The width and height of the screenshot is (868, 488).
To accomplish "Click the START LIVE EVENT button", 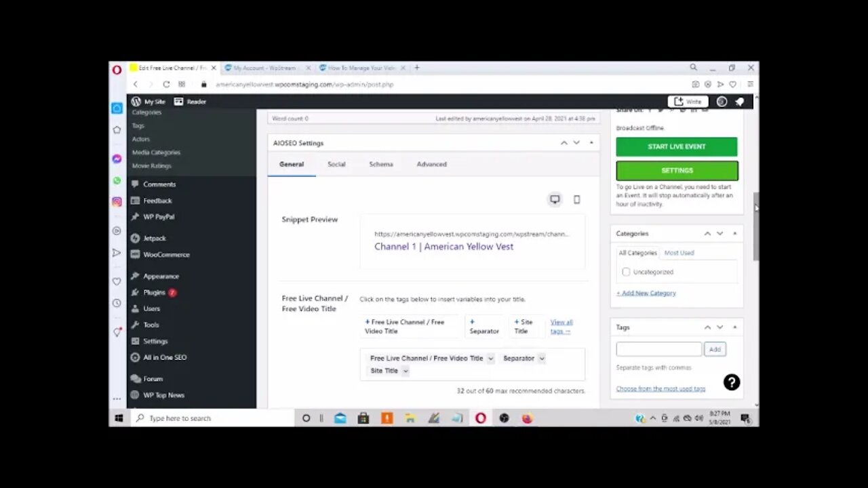I will [677, 147].
